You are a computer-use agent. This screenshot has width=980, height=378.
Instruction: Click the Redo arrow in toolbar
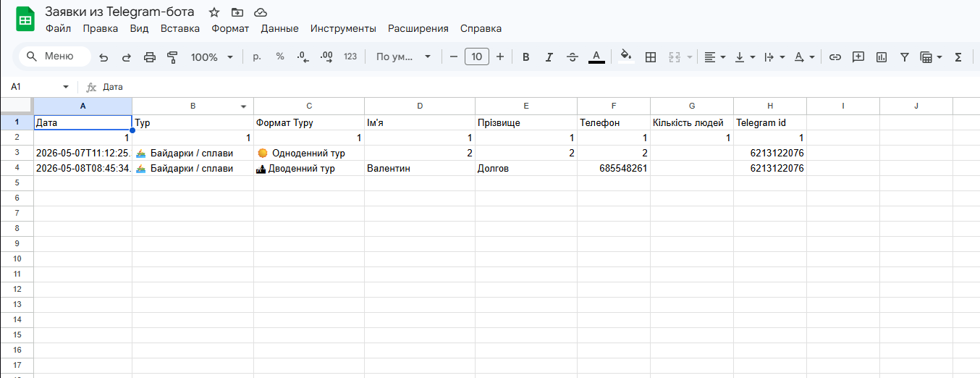[126, 57]
